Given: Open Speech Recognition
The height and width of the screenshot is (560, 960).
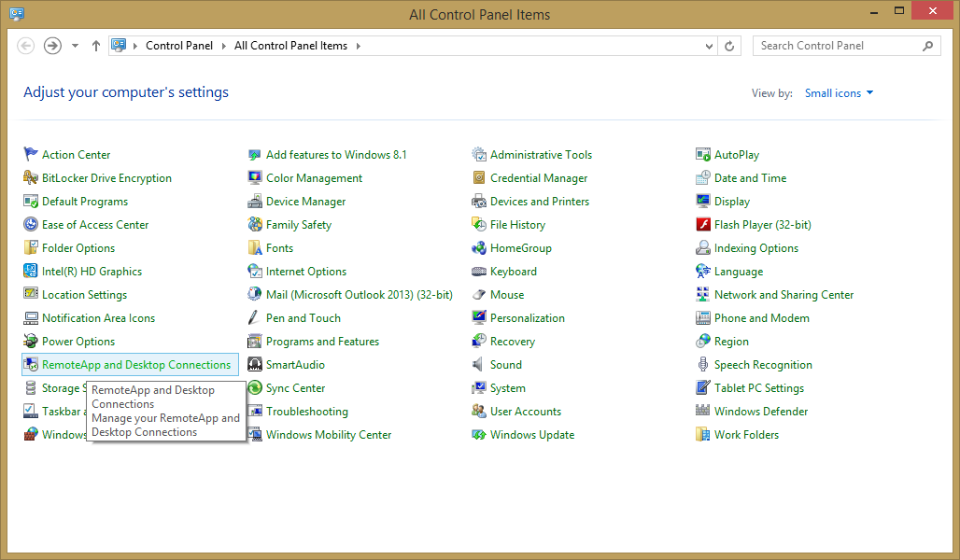Looking at the screenshot, I should [761, 364].
